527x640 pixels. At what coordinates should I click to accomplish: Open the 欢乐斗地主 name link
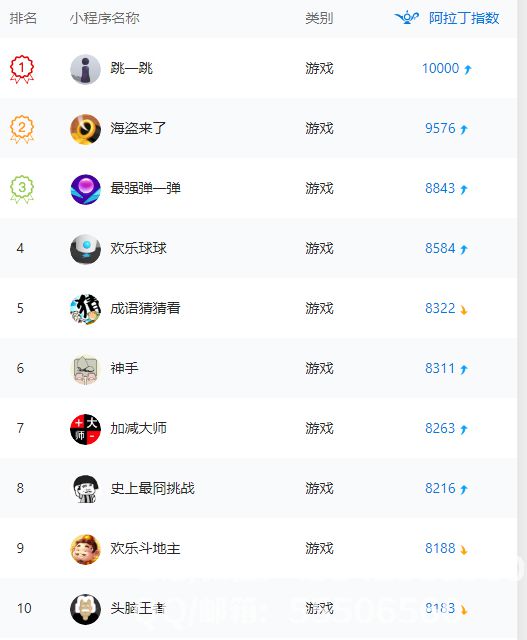(x=145, y=548)
